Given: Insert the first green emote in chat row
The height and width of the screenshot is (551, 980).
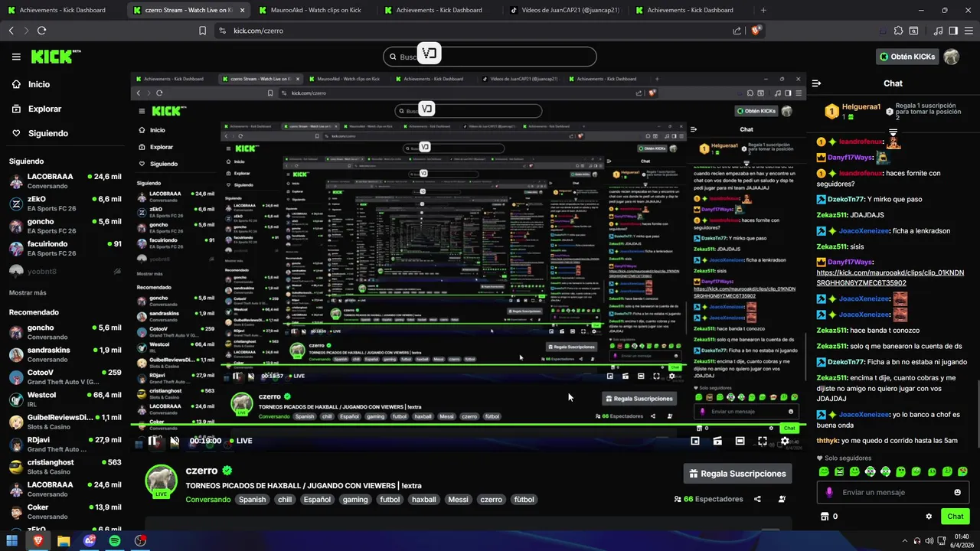Looking at the screenshot, I should pyautogui.click(x=824, y=471).
